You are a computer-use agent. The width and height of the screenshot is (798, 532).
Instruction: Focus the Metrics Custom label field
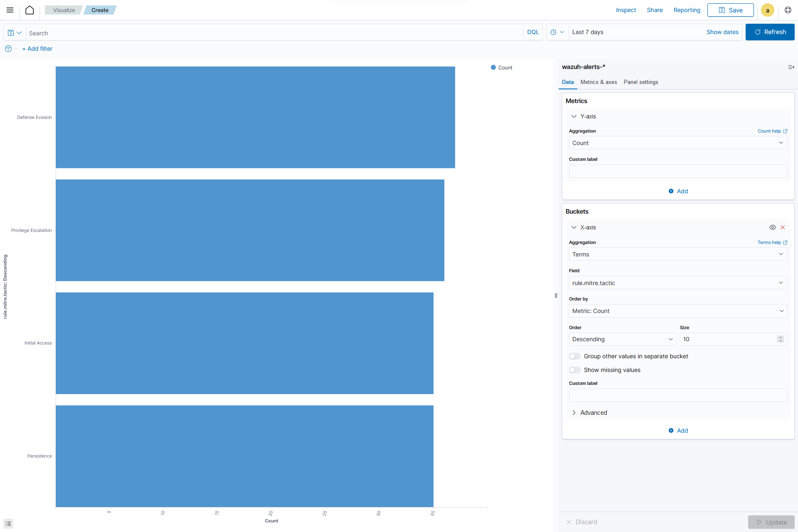click(x=678, y=171)
